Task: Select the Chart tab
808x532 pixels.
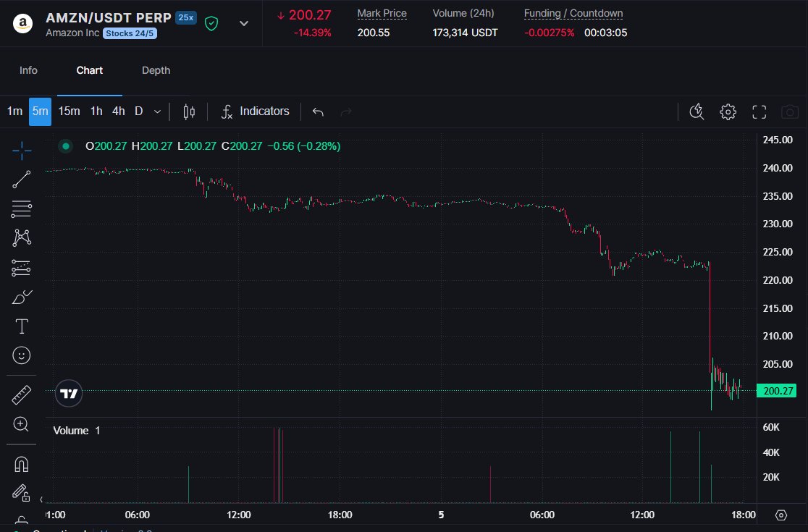Action: tap(90, 70)
